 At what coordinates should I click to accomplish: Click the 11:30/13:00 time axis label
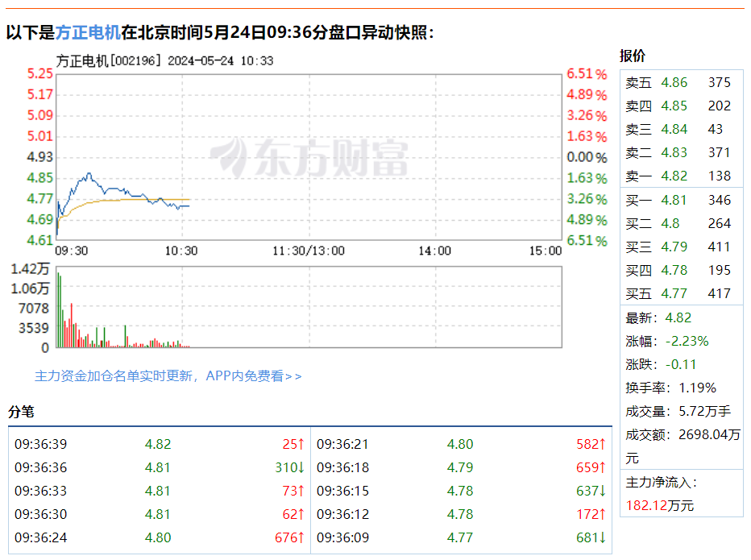pos(309,251)
